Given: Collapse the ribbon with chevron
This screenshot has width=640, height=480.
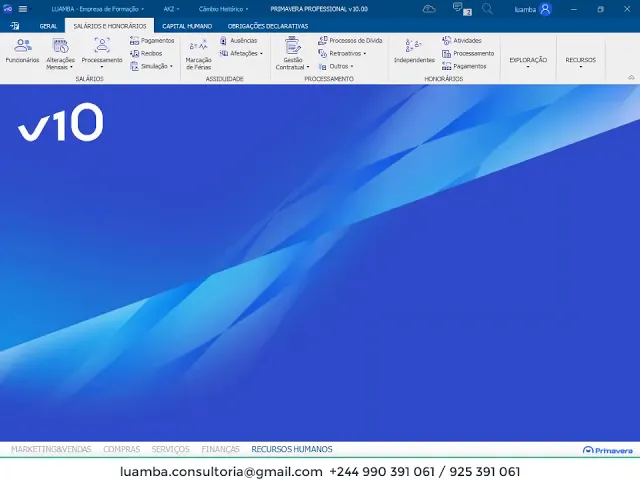Looking at the screenshot, I should click(x=631, y=77).
